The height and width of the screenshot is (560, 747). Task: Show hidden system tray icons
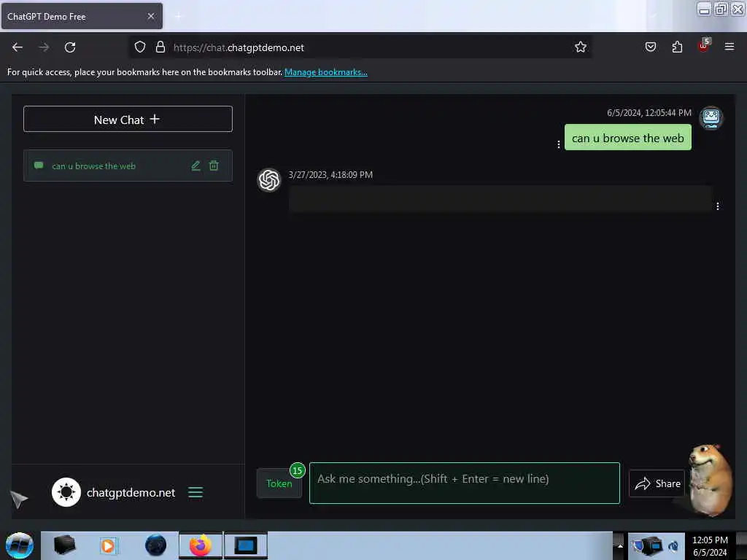[620, 545]
